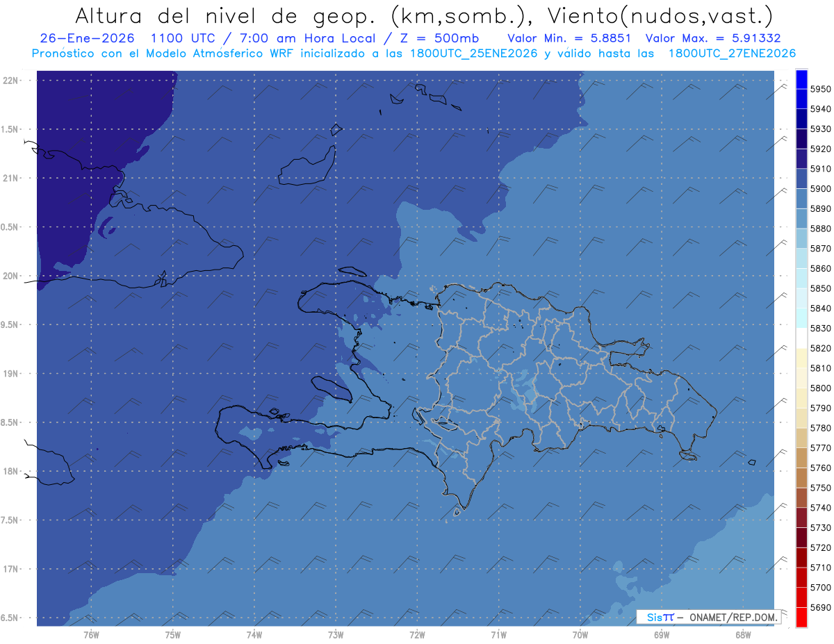Click the latitude label 18N
The height and width of the screenshot is (644, 834).
pyautogui.click(x=11, y=471)
